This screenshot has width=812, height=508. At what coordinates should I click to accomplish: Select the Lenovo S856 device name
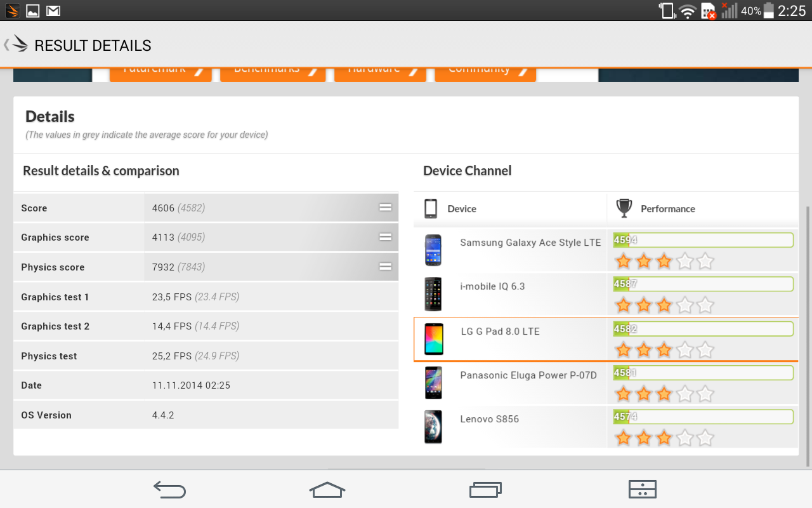coord(489,419)
